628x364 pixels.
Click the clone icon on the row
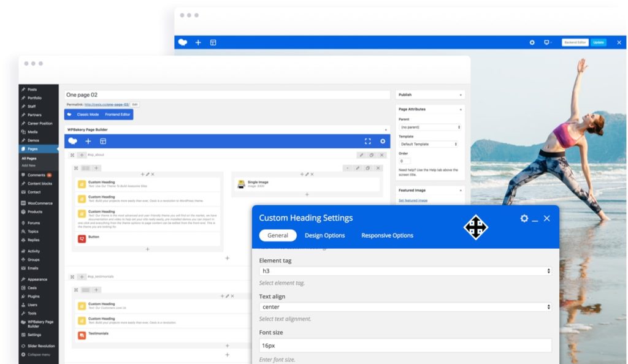(372, 154)
